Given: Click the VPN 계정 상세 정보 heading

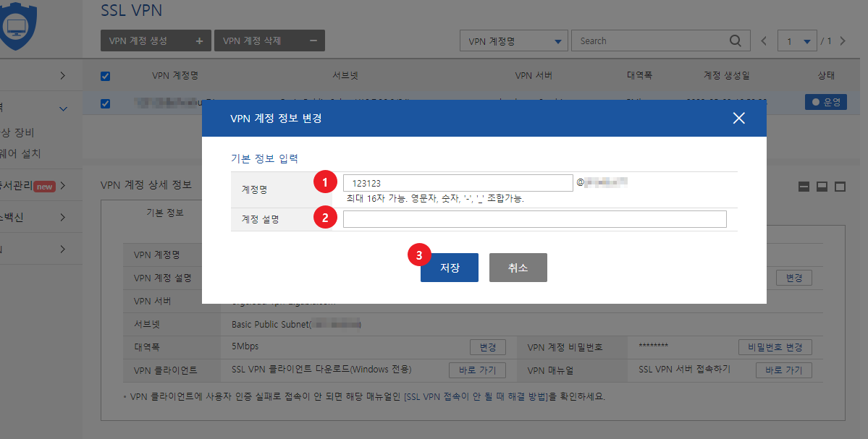Looking at the screenshot, I should click(146, 184).
